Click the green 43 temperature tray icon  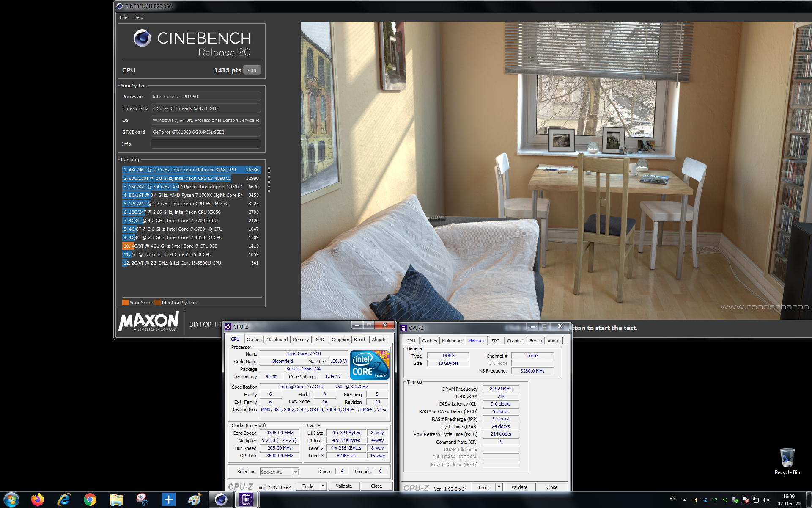pos(725,500)
